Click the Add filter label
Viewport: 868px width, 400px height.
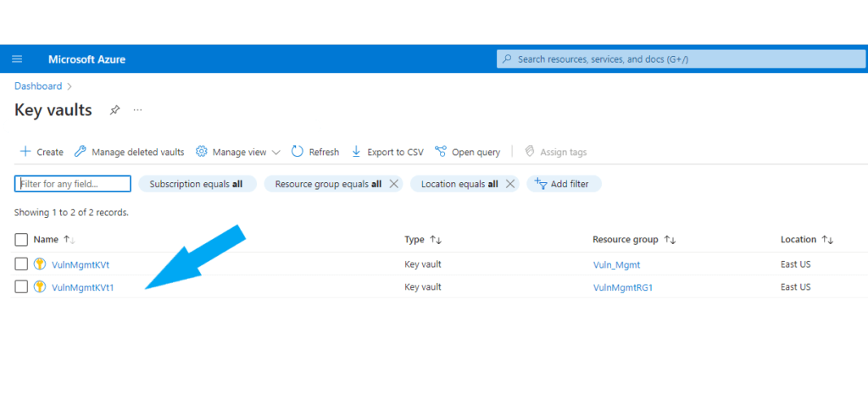[x=570, y=184]
